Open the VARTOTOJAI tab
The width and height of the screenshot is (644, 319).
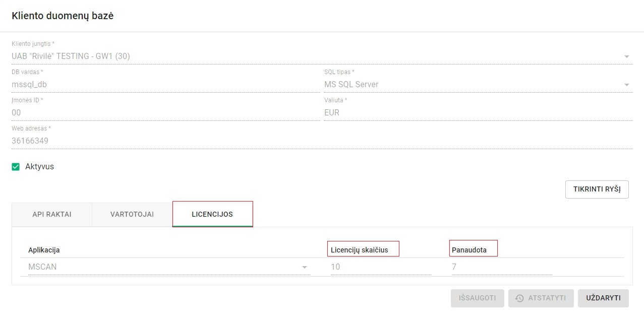(132, 214)
